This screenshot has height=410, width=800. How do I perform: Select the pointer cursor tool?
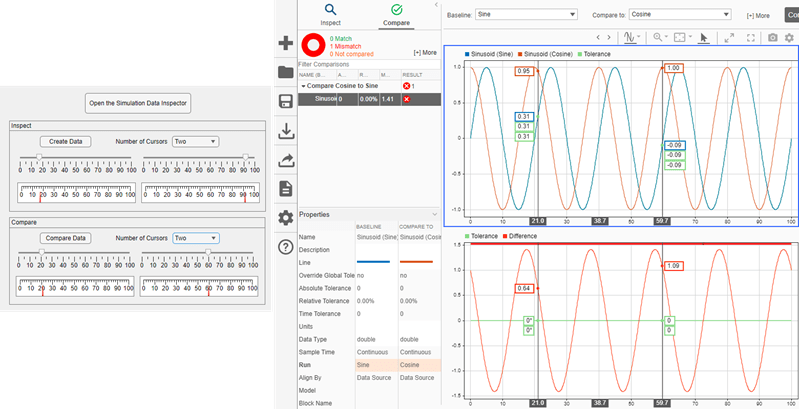pos(704,37)
